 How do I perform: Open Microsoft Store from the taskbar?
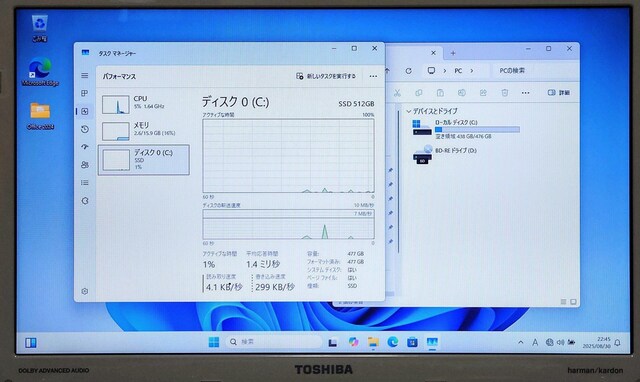pyautogui.click(x=412, y=342)
